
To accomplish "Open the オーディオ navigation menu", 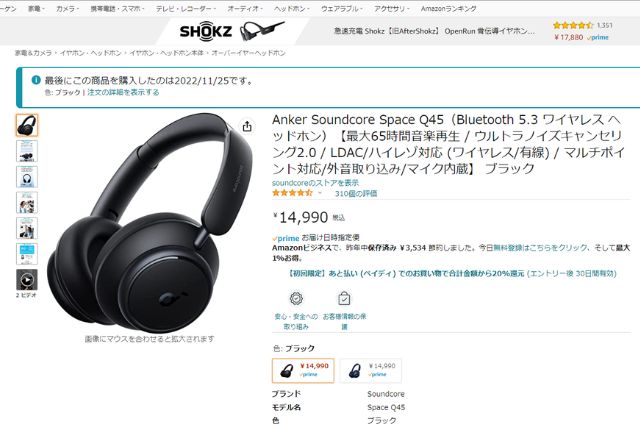I will (x=244, y=9).
